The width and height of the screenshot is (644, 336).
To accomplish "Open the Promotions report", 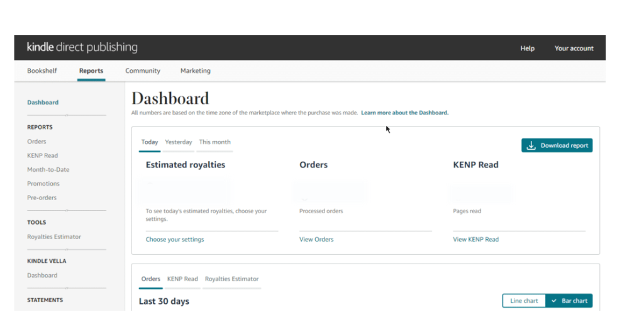I will tap(43, 183).
